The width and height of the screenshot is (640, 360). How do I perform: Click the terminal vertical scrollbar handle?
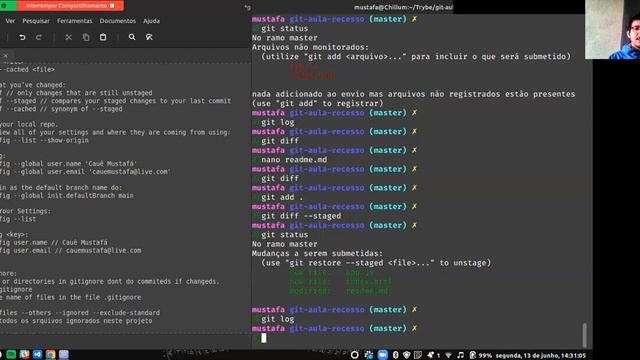pyautogui.click(x=584, y=335)
